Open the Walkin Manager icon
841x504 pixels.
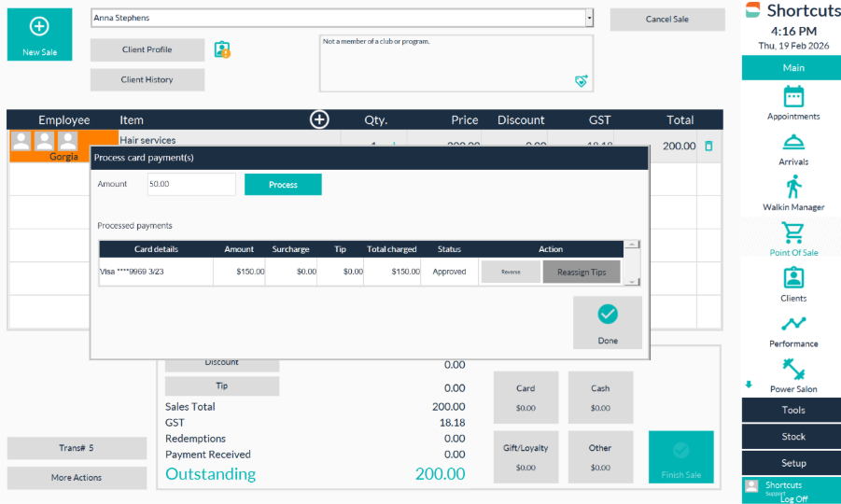click(792, 187)
